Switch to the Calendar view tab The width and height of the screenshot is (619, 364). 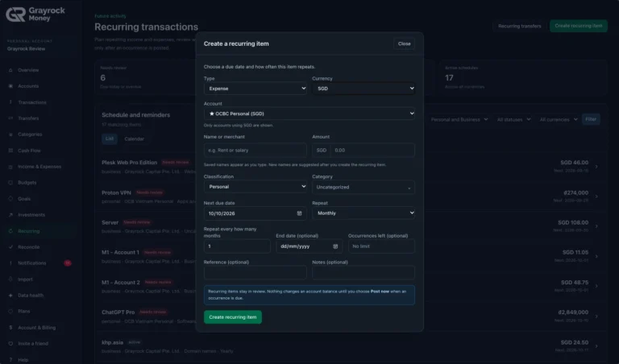pos(135,139)
